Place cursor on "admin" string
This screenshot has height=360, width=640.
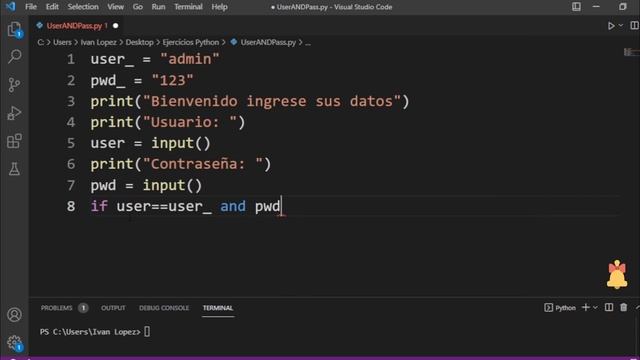tap(190, 59)
